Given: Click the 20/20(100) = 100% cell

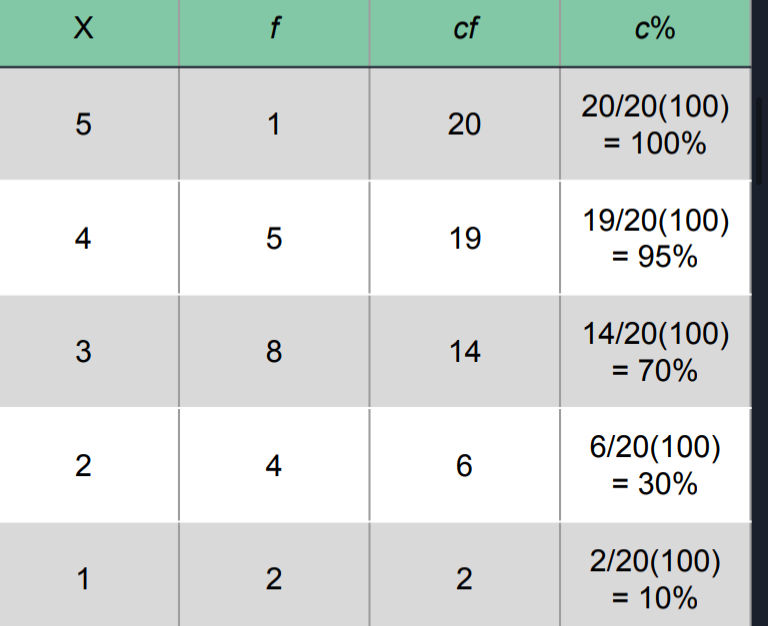Looking at the screenshot, I should click(655, 125).
